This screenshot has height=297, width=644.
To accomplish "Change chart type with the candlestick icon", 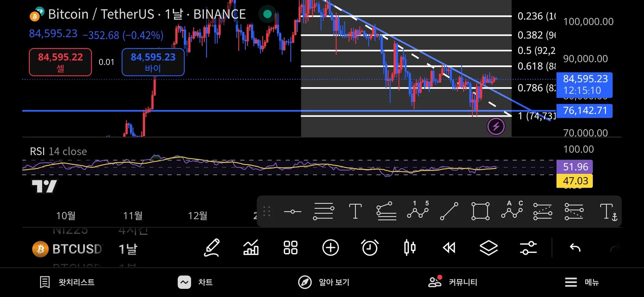I will pyautogui.click(x=410, y=248).
